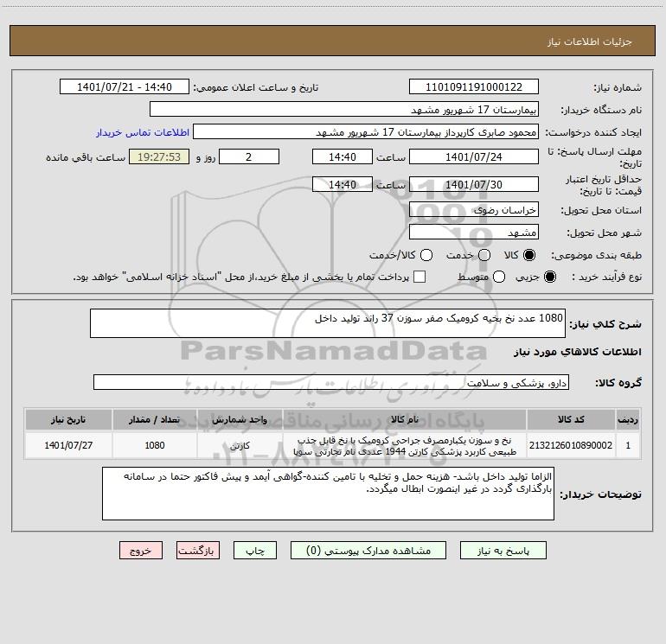Screen dimensions: 666x644
Task: Click the remaining time field 19:27:53
Action: pyautogui.click(x=159, y=156)
